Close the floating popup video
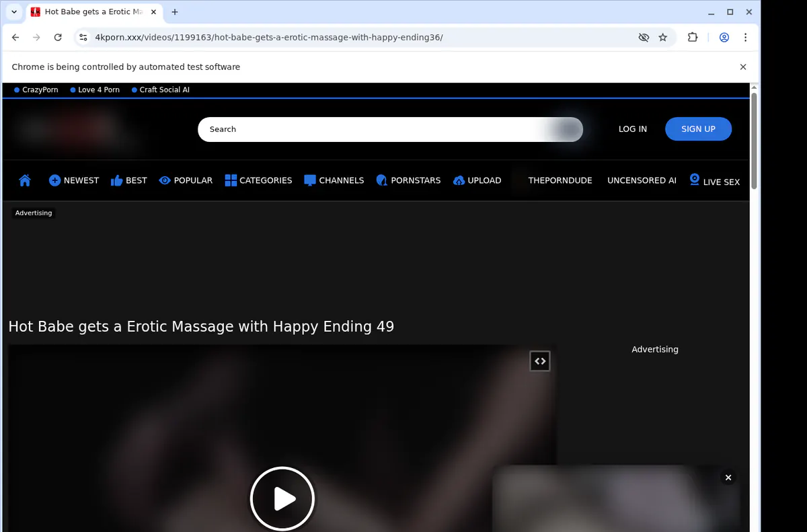Viewport: 807px width, 532px height. click(728, 478)
